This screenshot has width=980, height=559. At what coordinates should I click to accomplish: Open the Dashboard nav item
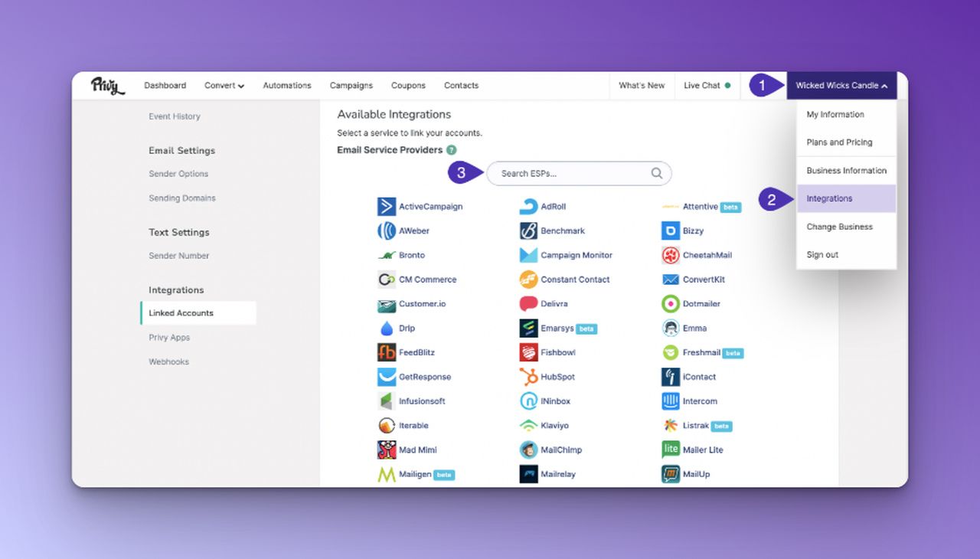[x=165, y=86]
